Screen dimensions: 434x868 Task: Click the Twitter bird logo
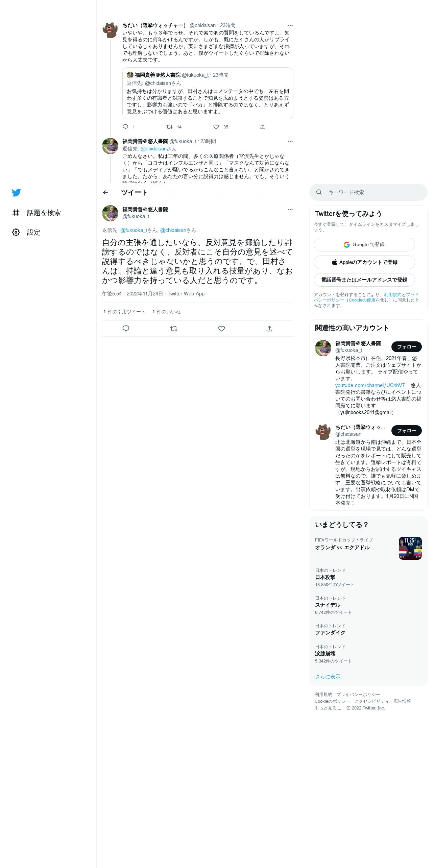point(16,193)
